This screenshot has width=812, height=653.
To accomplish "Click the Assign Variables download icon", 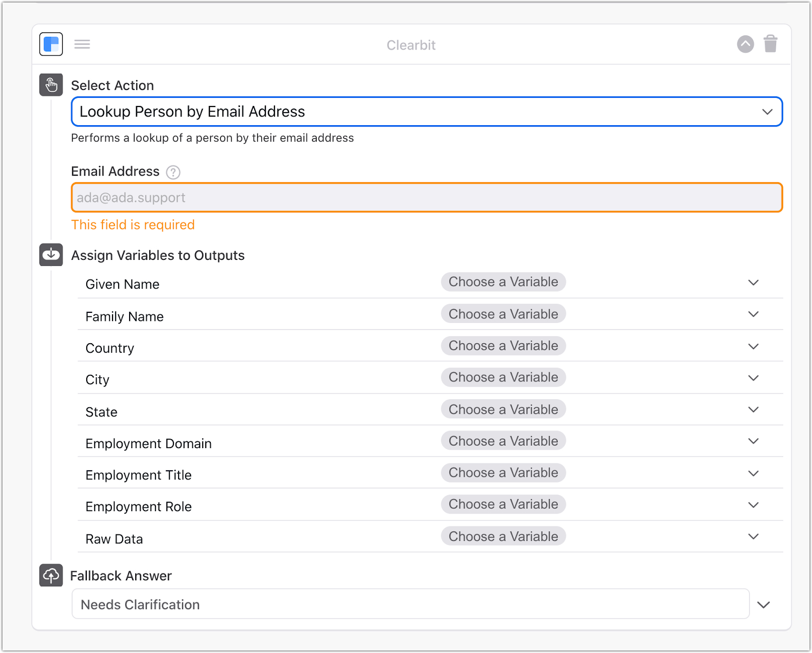I will (x=51, y=255).
